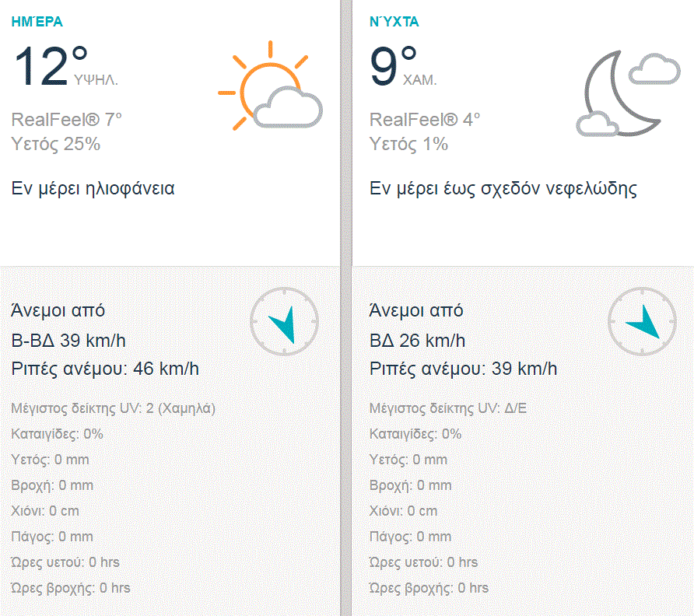Image resolution: width=694 pixels, height=616 pixels.
Task: Click the daytime 'Χιόνι: 0 cm' row
Action: [46, 511]
